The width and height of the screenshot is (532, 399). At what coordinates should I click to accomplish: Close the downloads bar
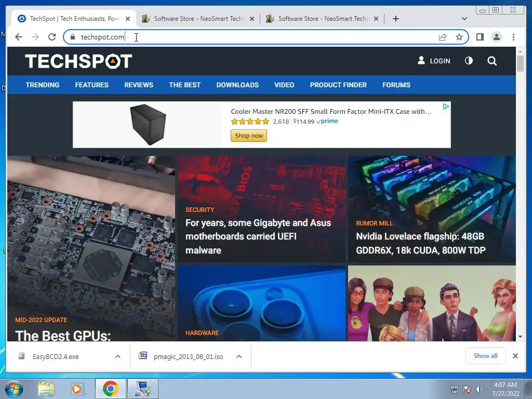515,356
